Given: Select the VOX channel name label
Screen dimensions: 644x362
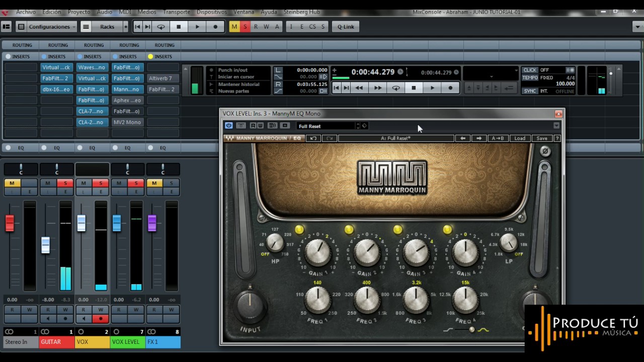Looking at the screenshot, I should point(93,342).
